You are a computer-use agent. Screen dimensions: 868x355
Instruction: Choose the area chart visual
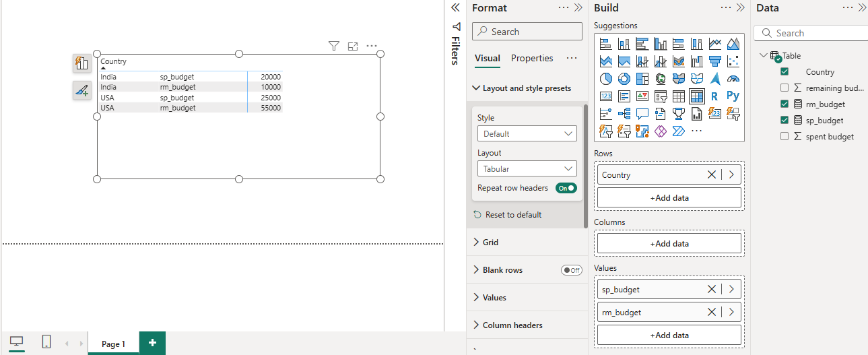coord(733,44)
